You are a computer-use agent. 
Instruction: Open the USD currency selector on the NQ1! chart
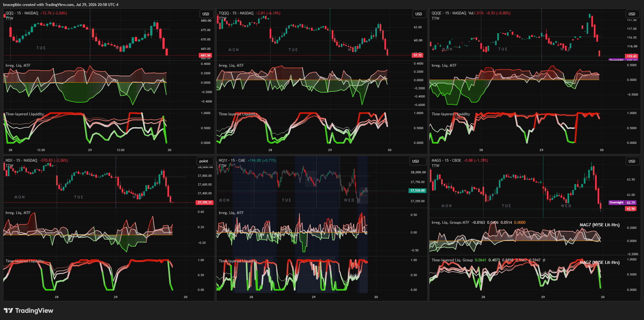pos(415,161)
